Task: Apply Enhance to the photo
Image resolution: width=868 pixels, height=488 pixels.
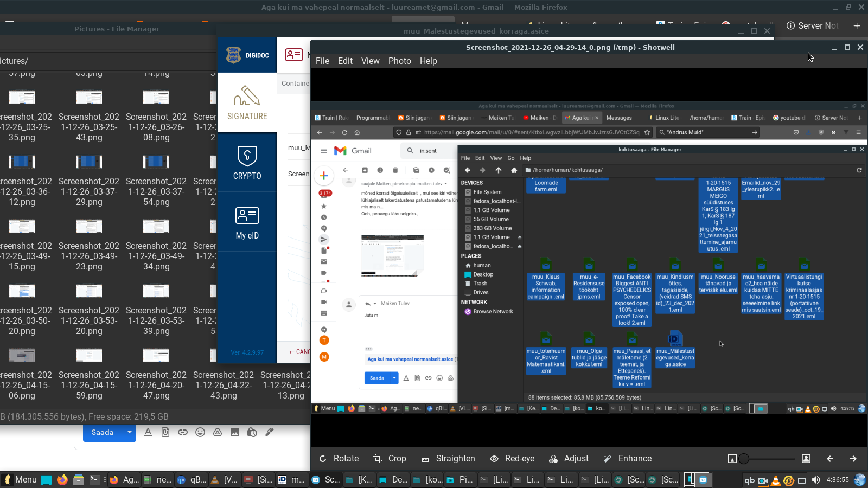Action: point(628,459)
